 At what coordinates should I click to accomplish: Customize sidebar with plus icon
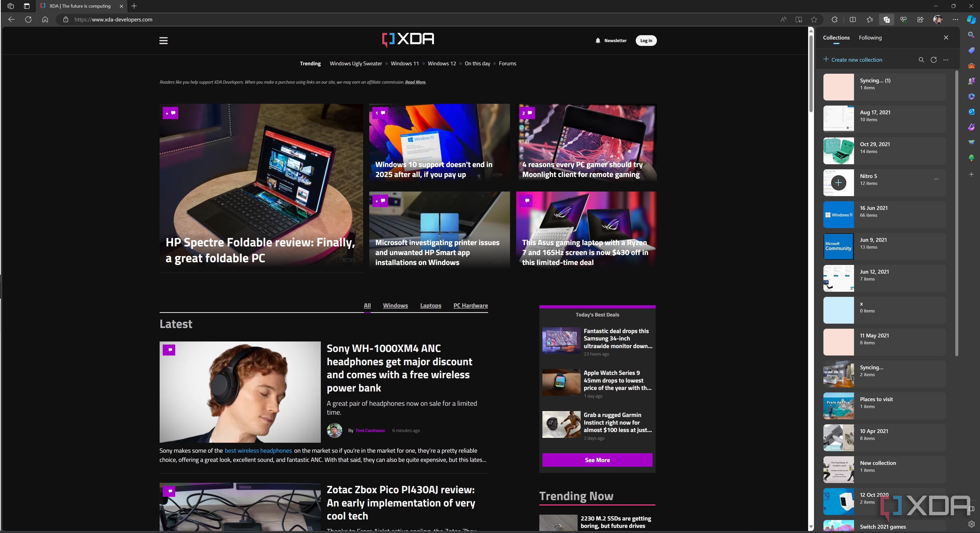click(x=971, y=174)
